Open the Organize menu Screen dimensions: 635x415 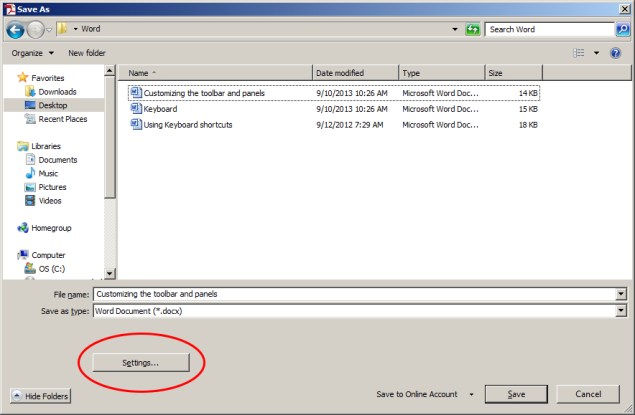[31, 52]
